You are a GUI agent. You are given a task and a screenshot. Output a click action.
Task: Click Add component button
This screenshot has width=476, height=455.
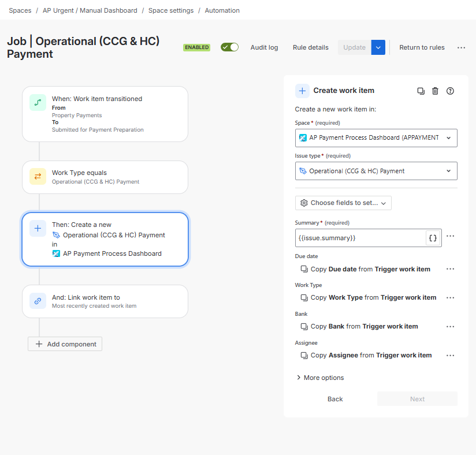click(x=65, y=344)
